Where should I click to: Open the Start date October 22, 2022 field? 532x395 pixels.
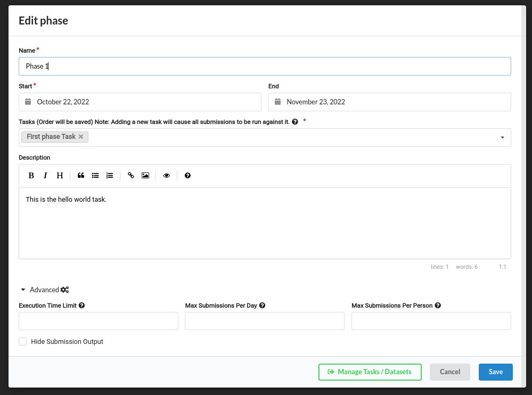tap(140, 102)
